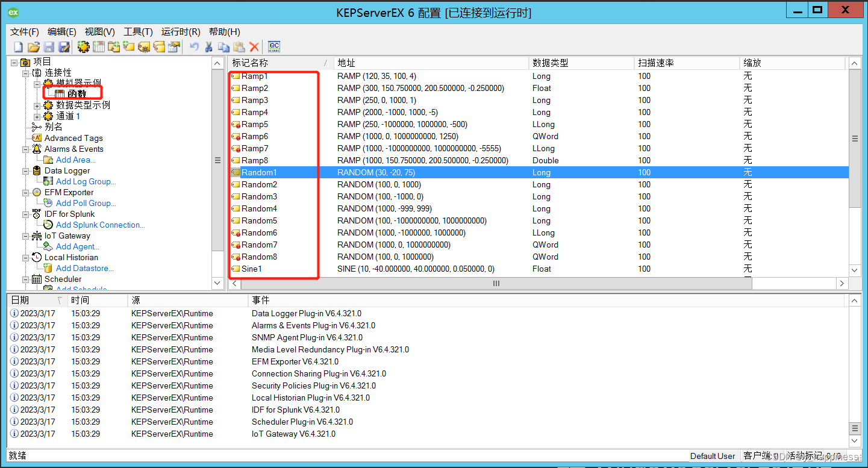Select the Sine1 tag row
Screen dimensions: 868x468
[x=539, y=269]
